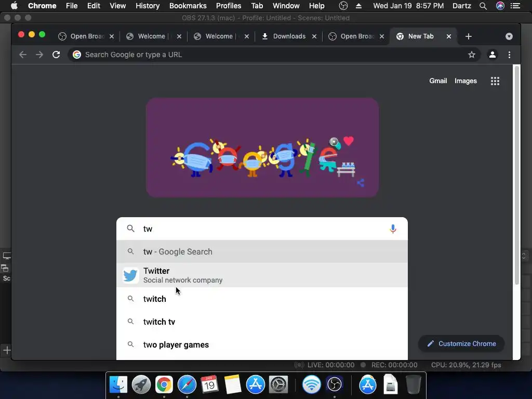Open the tab search dropdown arrow

coord(509,36)
